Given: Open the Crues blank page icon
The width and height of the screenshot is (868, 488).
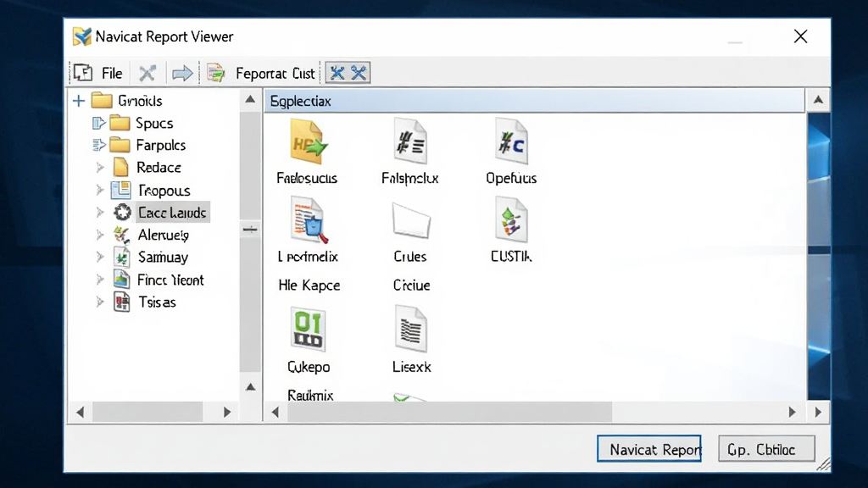Looking at the screenshot, I should pos(411,220).
